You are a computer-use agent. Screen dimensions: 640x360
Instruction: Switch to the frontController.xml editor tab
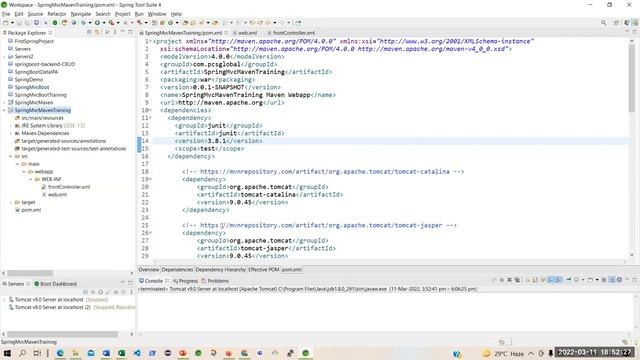pyautogui.click(x=293, y=33)
